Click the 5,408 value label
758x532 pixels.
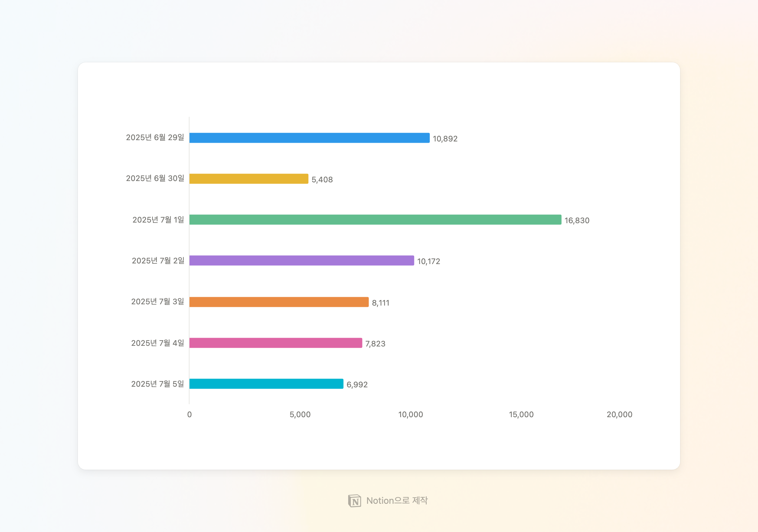pos(322,180)
